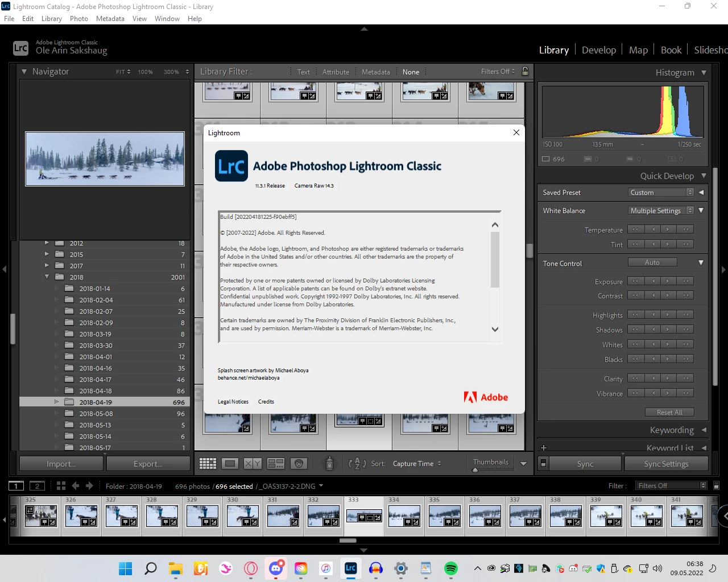Select the Painter spray can tool
This screenshot has width=728, height=582.
(329, 463)
